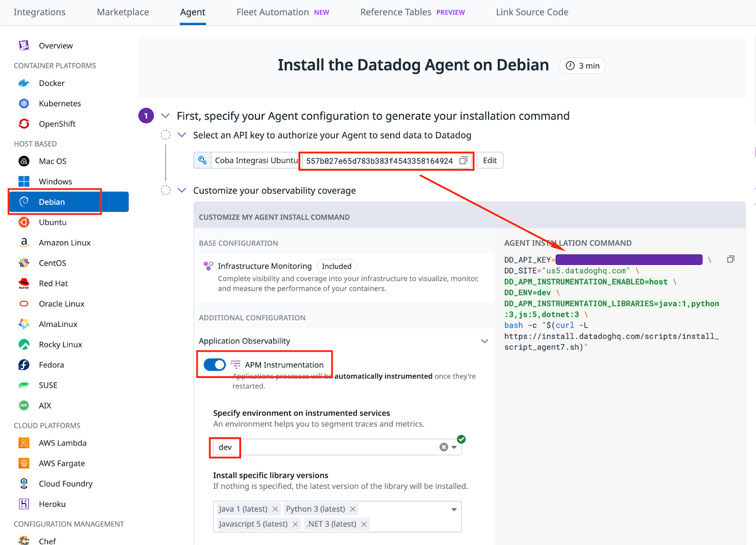Click the Fedora logo icon
The height and width of the screenshot is (545, 756).
(x=24, y=365)
